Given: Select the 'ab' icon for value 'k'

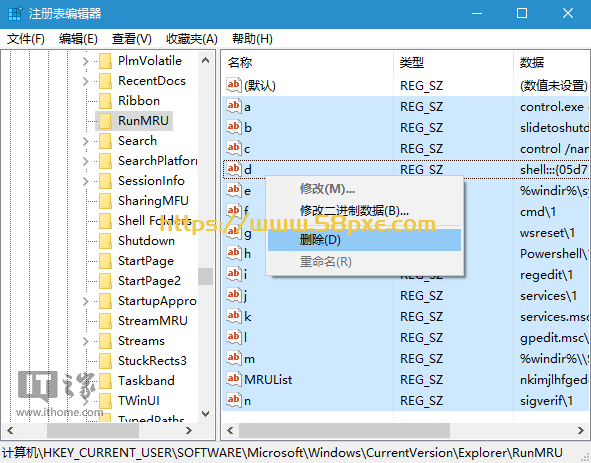Looking at the screenshot, I should tap(234, 316).
